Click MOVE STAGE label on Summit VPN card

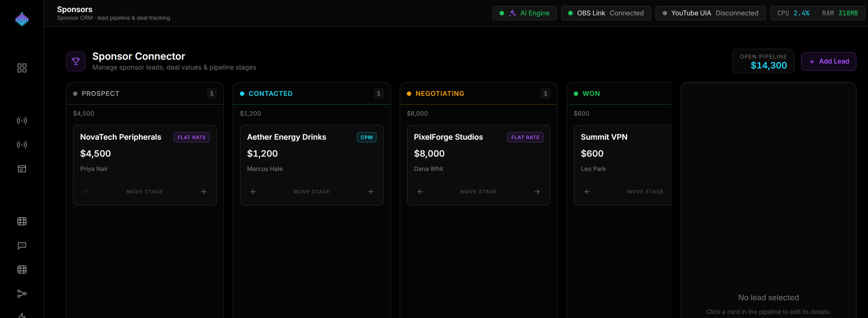646,192
